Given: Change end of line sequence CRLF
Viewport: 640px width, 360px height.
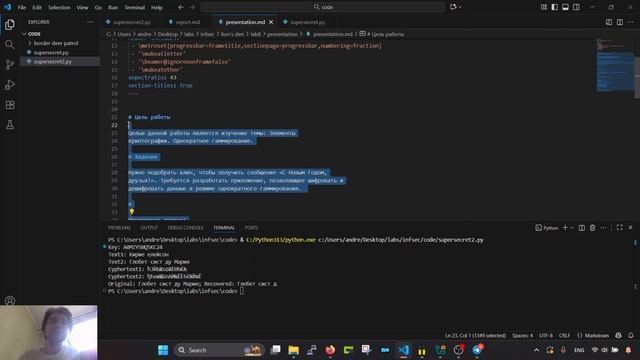Looking at the screenshot, I should click(564, 336).
